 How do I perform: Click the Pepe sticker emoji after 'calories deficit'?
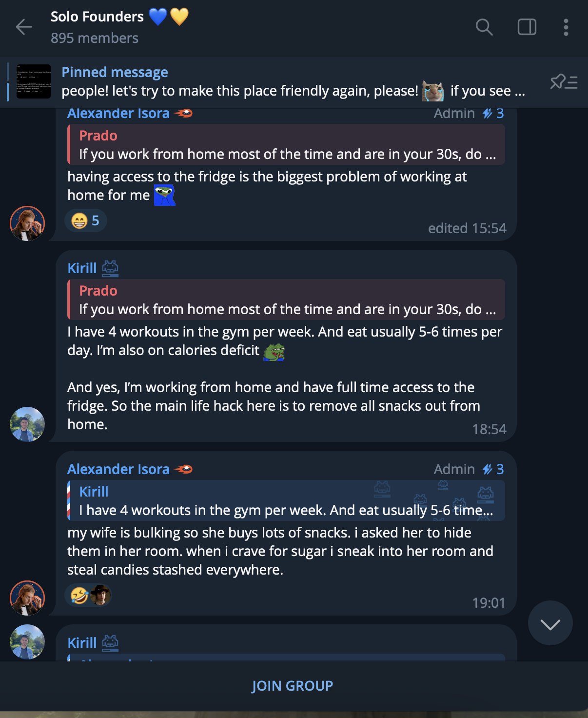click(x=274, y=351)
